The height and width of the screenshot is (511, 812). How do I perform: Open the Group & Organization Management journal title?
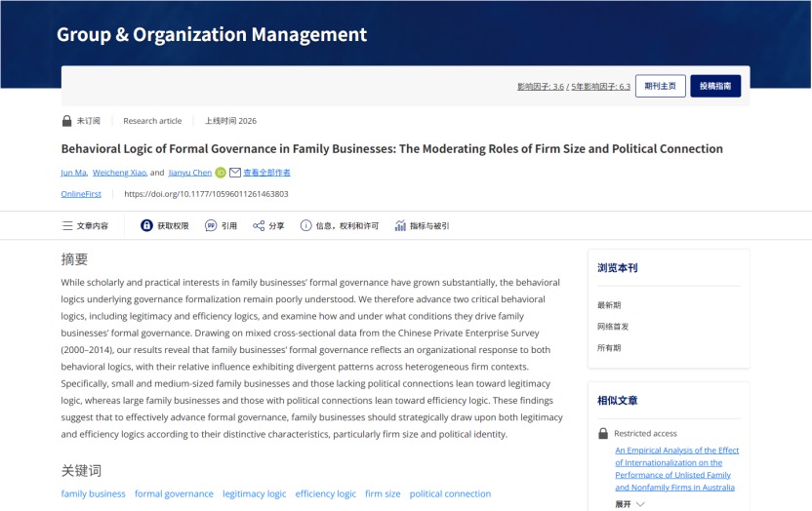point(212,35)
